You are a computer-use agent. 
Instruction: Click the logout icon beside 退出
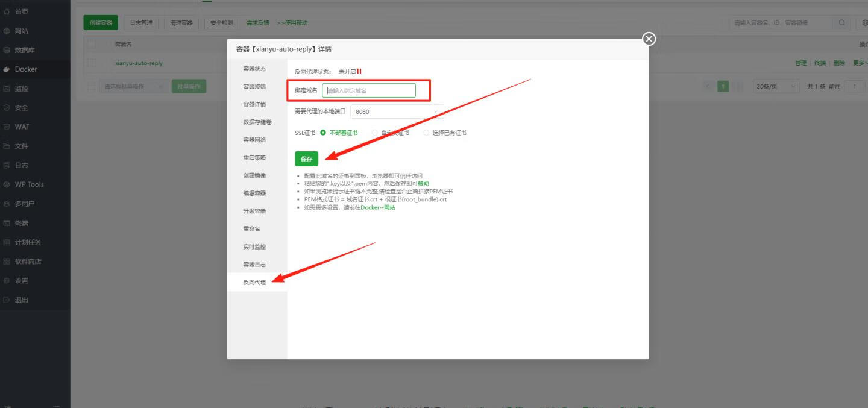(x=7, y=300)
